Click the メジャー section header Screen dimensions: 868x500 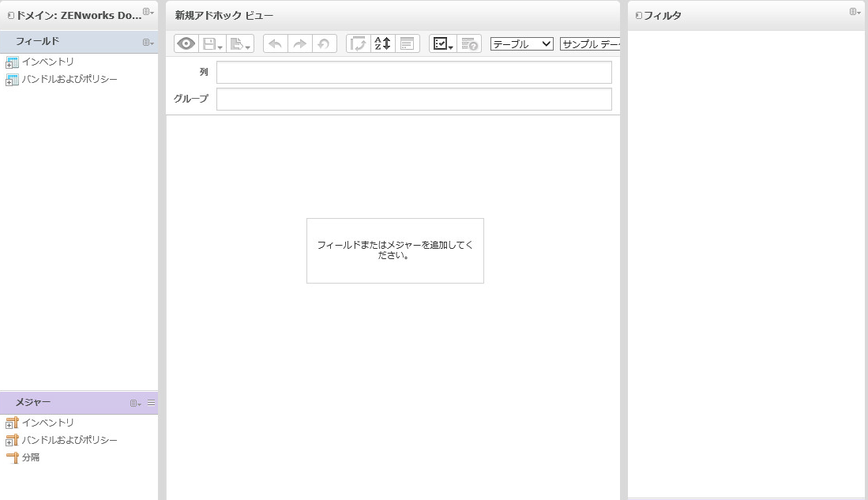(79, 403)
